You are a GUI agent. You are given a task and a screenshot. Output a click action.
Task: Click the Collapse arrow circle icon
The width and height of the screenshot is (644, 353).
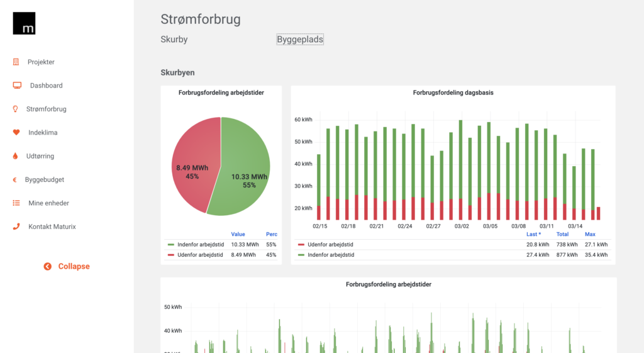pos(48,266)
